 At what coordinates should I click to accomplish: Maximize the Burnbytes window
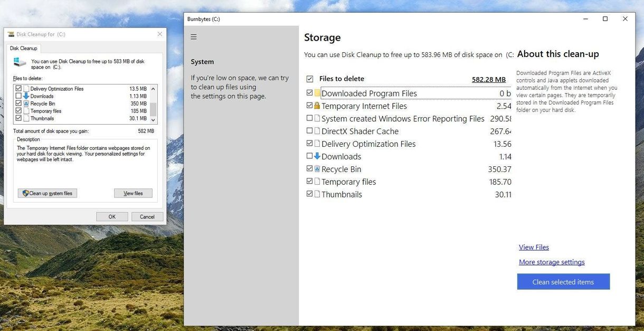coord(605,19)
